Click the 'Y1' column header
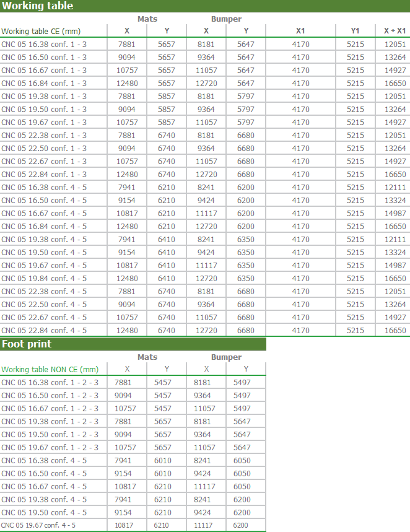Viewport: 410px width, 532px height. tap(355, 31)
